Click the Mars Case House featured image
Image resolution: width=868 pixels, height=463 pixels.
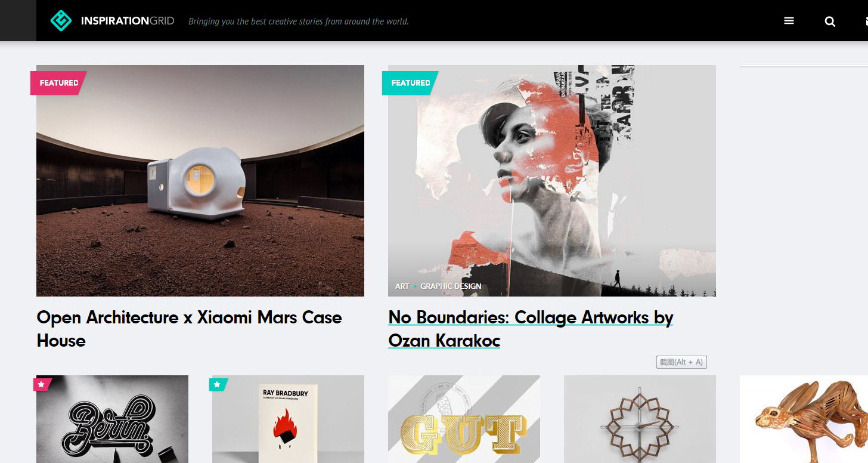click(x=200, y=181)
